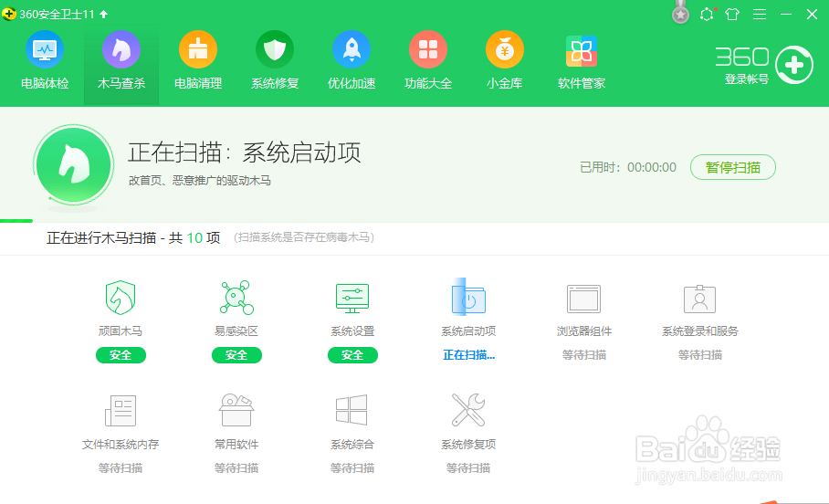Open the 系统修复 shield icon
The height and width of the screenshot is (504, 829).
point(275,49)
